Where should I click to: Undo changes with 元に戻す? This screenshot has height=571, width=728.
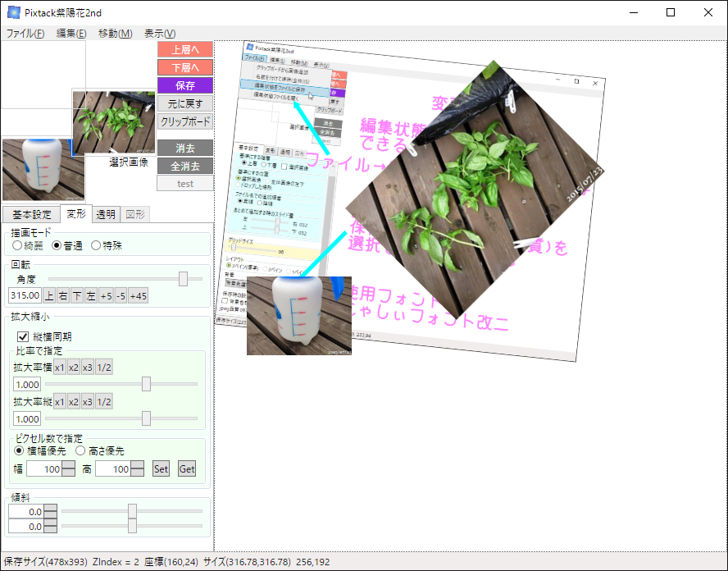pos(184,103)
